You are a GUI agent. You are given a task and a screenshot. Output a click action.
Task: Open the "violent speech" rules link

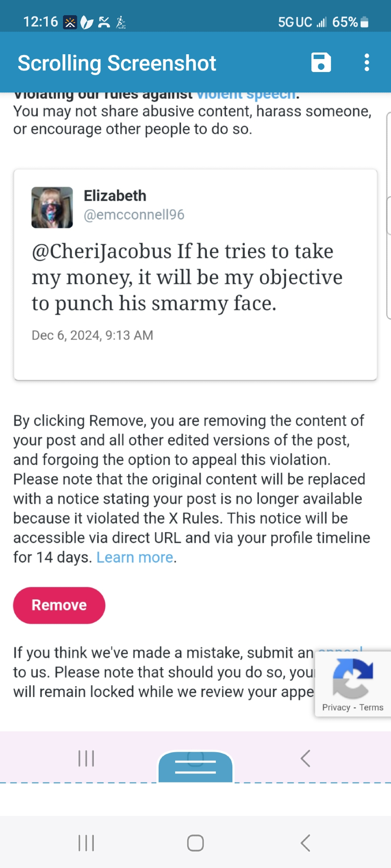tap(246, 95)
